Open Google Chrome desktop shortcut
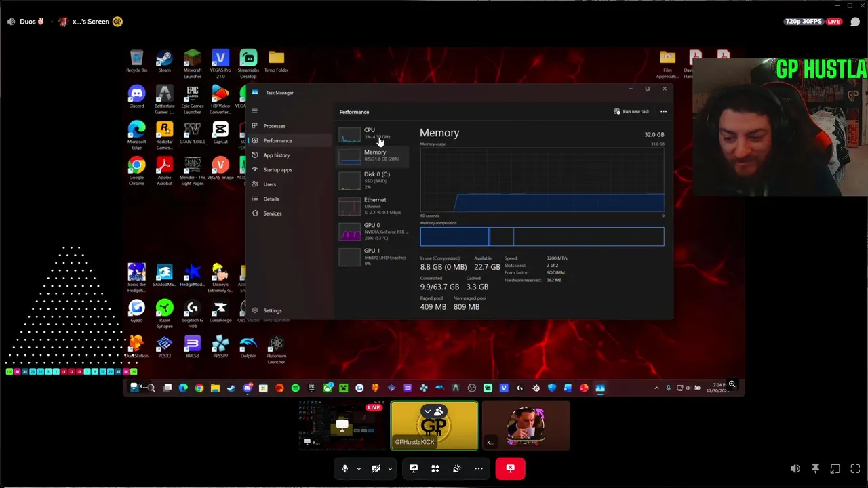868x488 pixels. click(x=136, y=171)
